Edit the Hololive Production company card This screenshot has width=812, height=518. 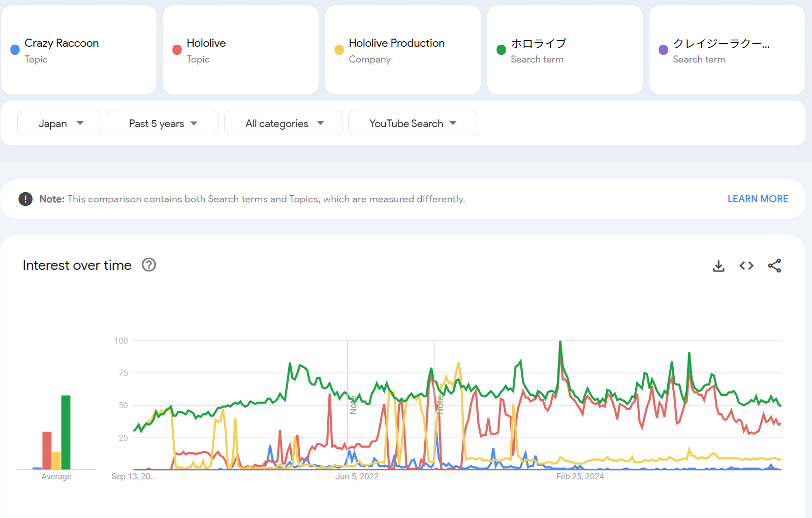pos(403,50)
